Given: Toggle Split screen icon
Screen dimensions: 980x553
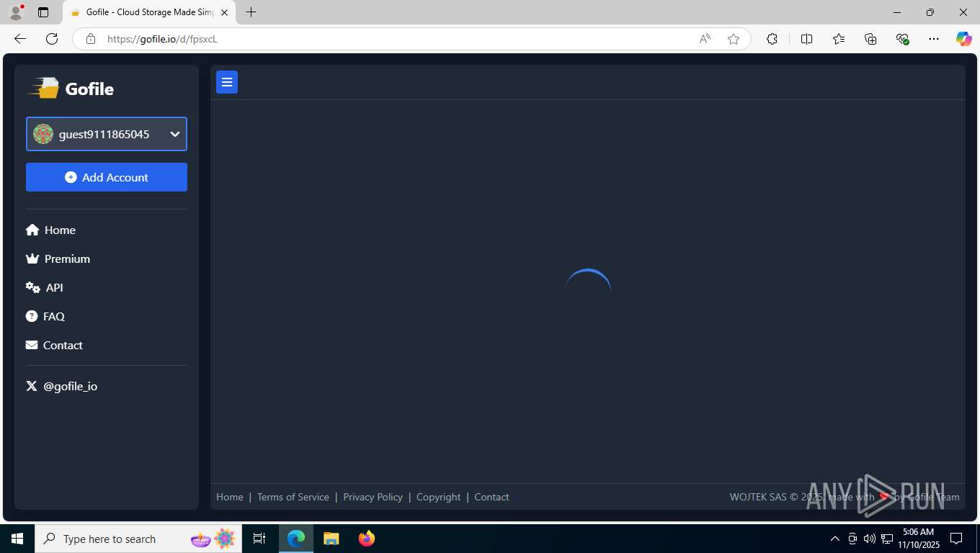Looking at the screenshot, I should point(806,39).
